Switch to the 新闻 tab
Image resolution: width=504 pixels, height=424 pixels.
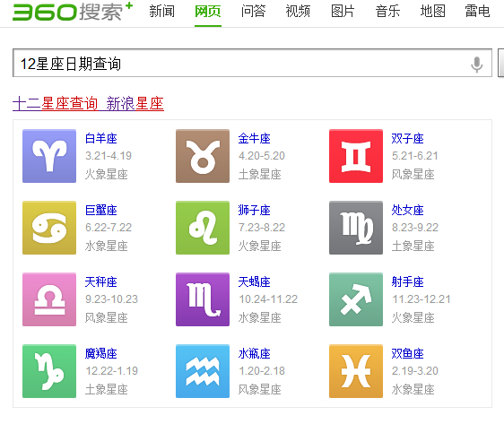162,12
